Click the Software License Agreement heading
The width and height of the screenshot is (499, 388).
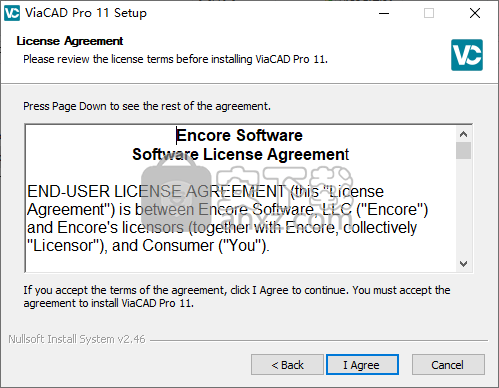coord(241,154)
